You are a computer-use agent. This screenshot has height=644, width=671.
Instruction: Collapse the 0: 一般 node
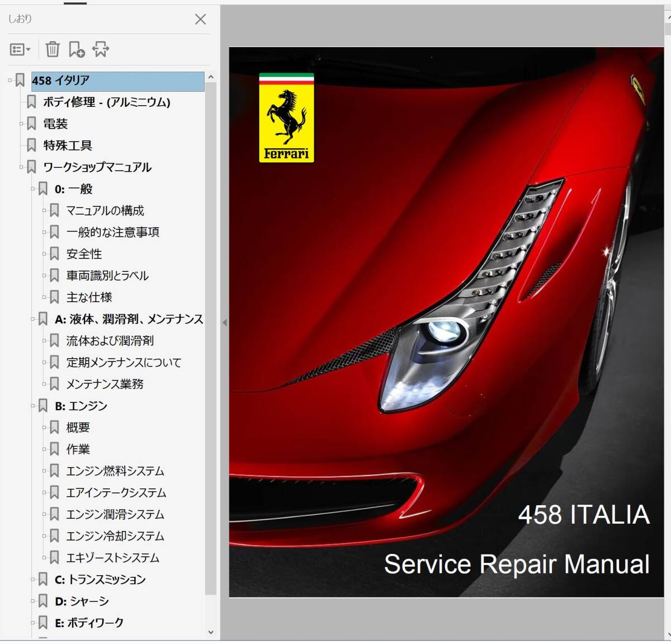[33, 189]
